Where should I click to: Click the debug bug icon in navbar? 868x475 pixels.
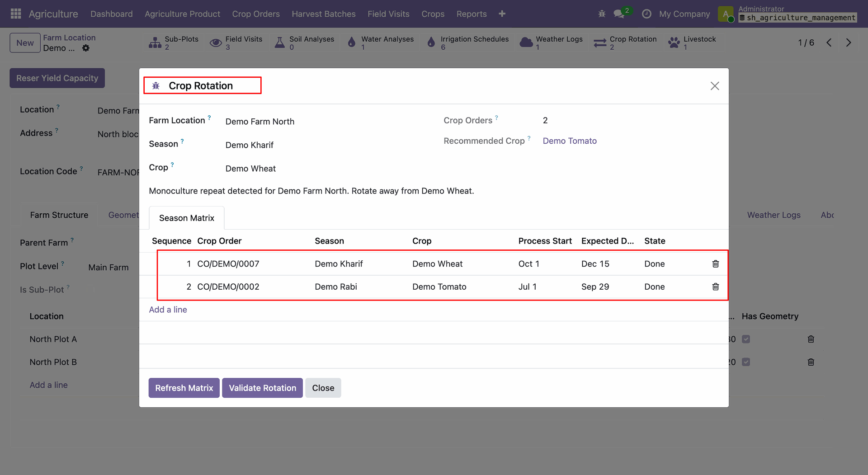click(x=602, y=14)
